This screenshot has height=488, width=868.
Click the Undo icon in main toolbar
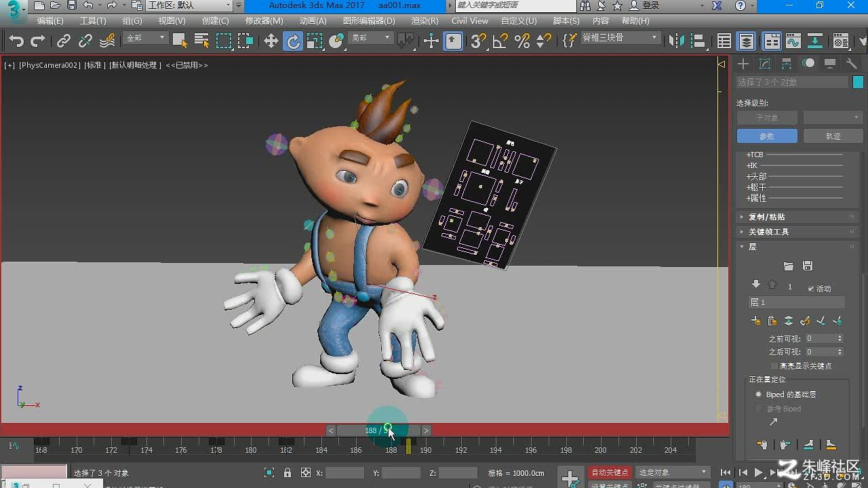16,41
